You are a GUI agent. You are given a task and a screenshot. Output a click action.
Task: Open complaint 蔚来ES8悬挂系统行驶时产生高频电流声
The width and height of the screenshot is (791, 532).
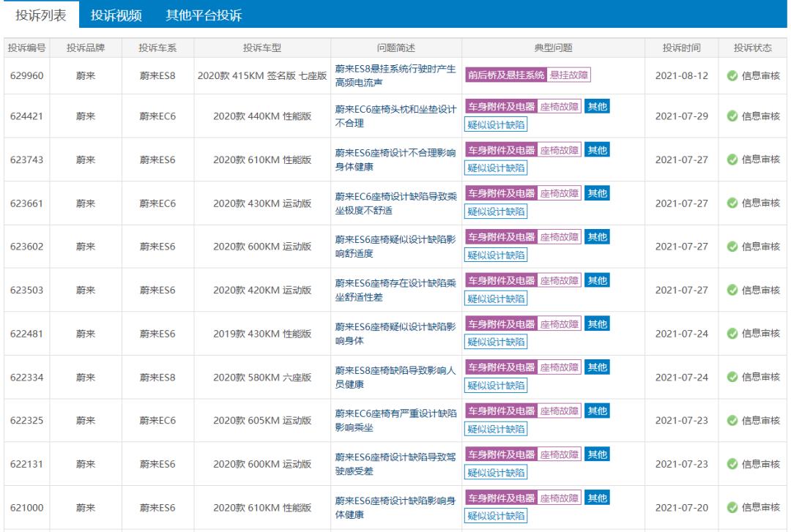pyautogui.click(x=395, y=75)
